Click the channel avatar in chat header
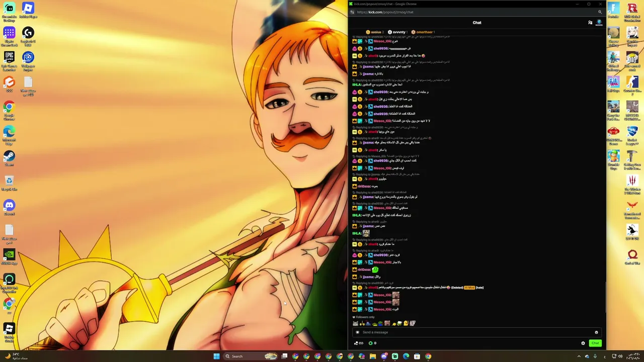The height and width of the screenshot is (362, 644). tap(599, 23)
